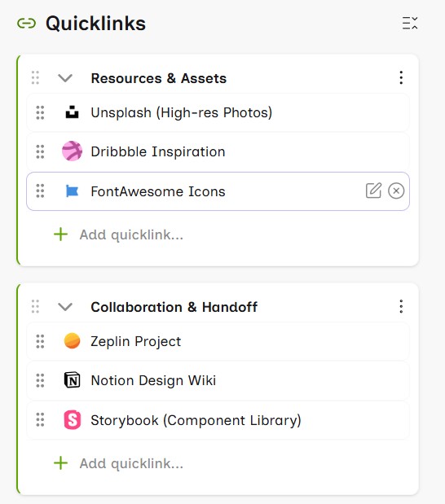
Task: Click drag handle beside Notion Design Wiki
Action: pyautogui.click(x=40, y=380)
